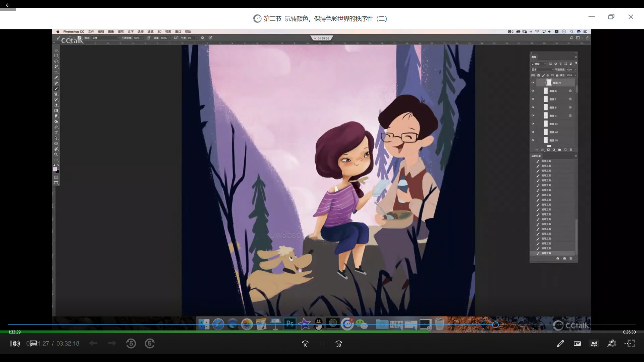
Task: Open the 滤镜 menu
Action: coord(150,32)
